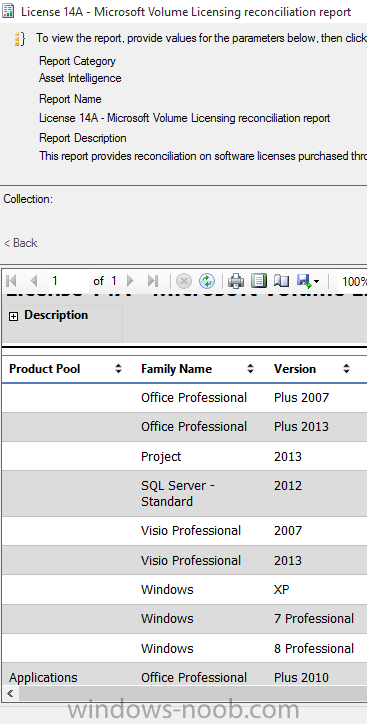This screenshot has width=367, height=724.
Task: Click the 'Report Description' label
Action: [x=83, y=138]
